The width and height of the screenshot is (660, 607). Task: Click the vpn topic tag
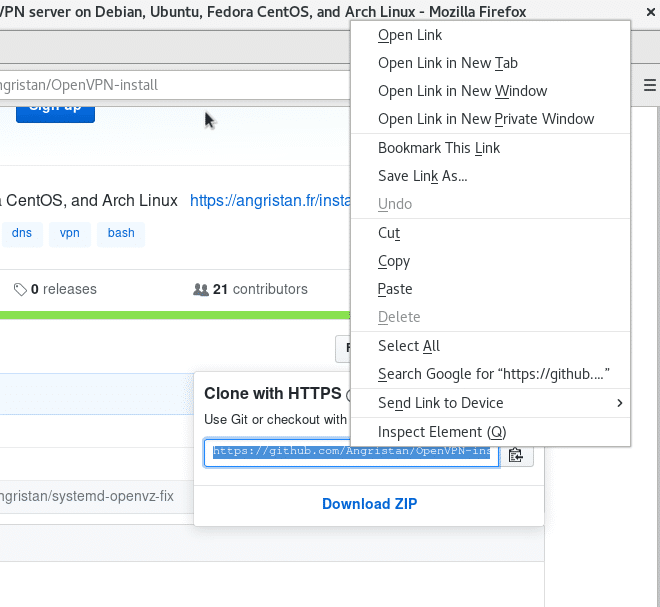point(69,233)
